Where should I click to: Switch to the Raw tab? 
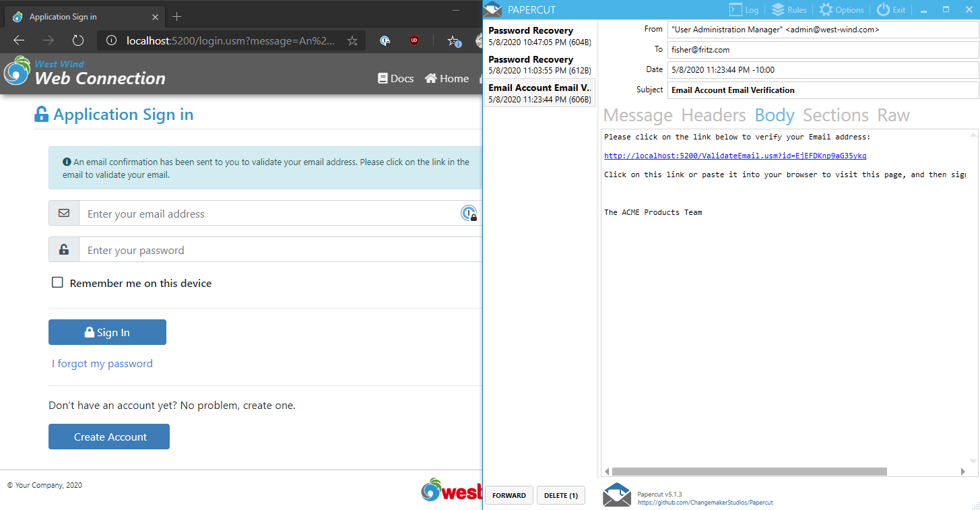[893, 115]
